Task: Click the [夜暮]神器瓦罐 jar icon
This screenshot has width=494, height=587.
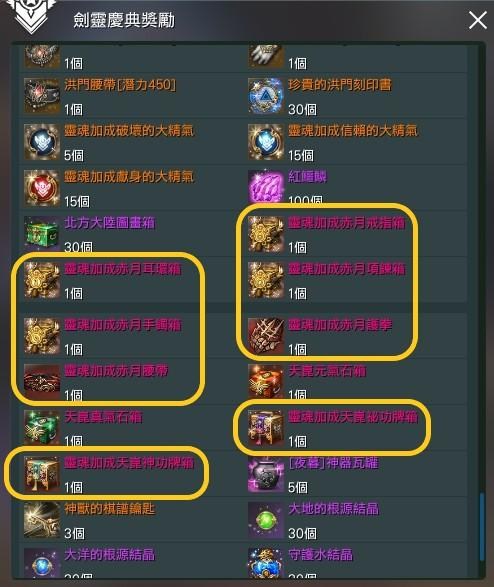Action: coord(266,474)
